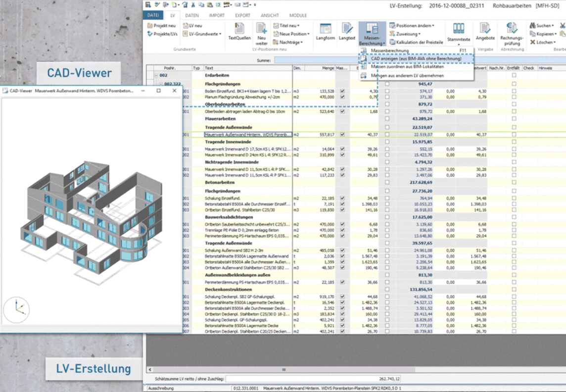Click the Suchen binoculars icon
The image size is (566, 392).
[532, 26]
